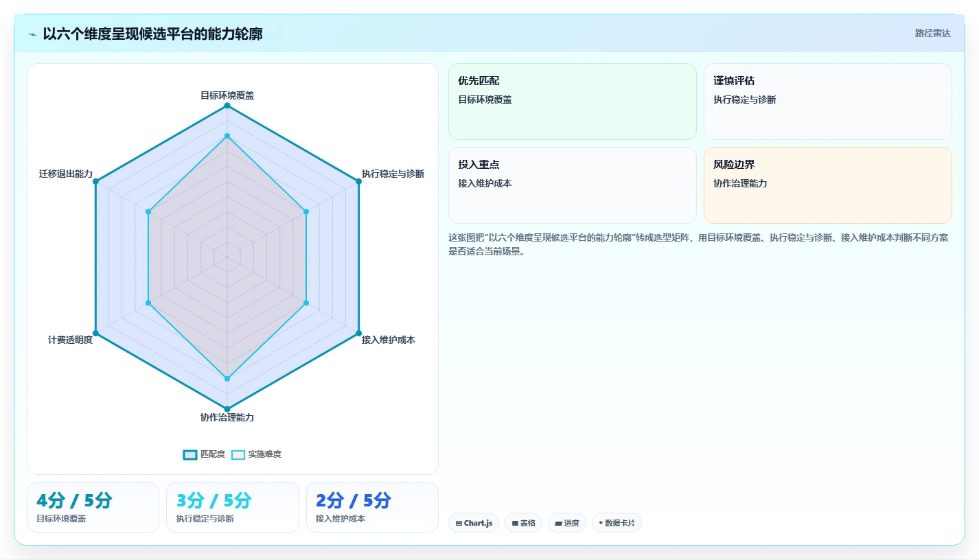Click the inner 实施难度 point on 接入维护成本 axis
This screenshot has width=979, height=560.
306,303
